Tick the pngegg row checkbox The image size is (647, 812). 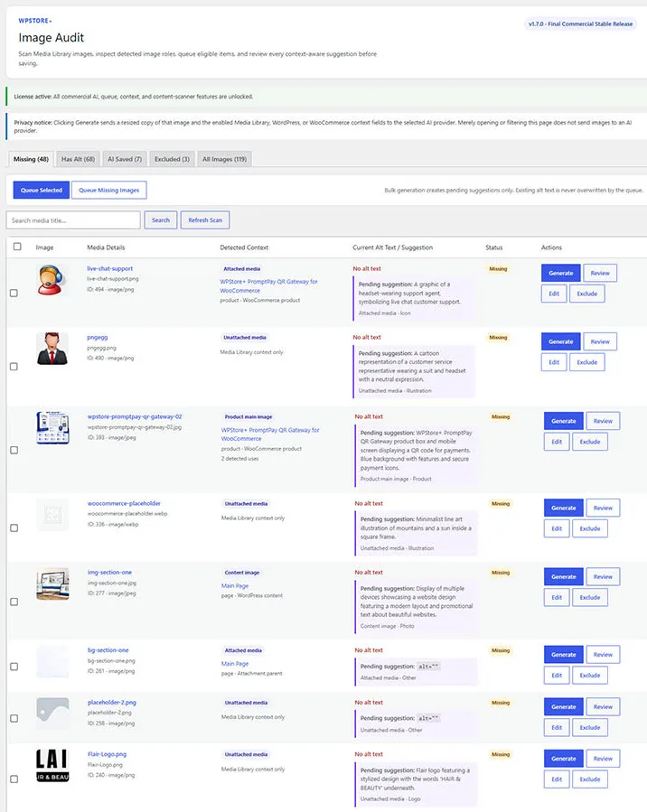tap(14, 367)
